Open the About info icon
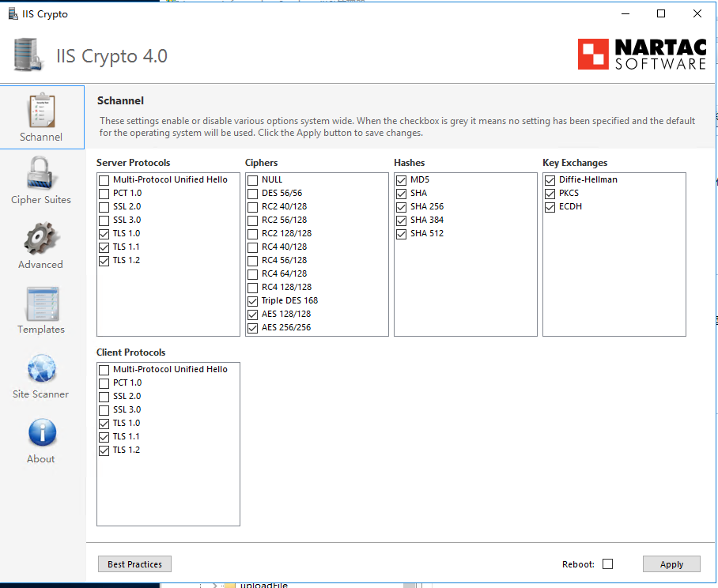Image resolution: width=718 pixels, height=588 pixels. coord(42,432)
